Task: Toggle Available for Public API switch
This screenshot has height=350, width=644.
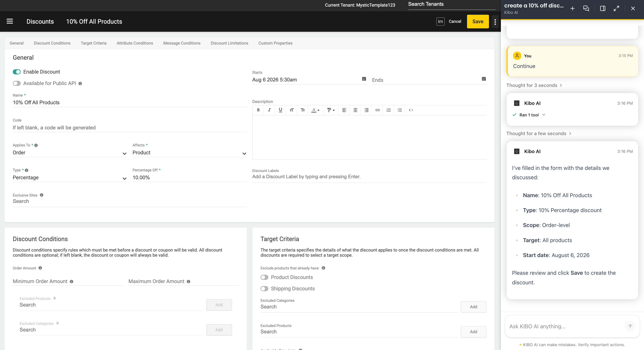Action: 17,83
